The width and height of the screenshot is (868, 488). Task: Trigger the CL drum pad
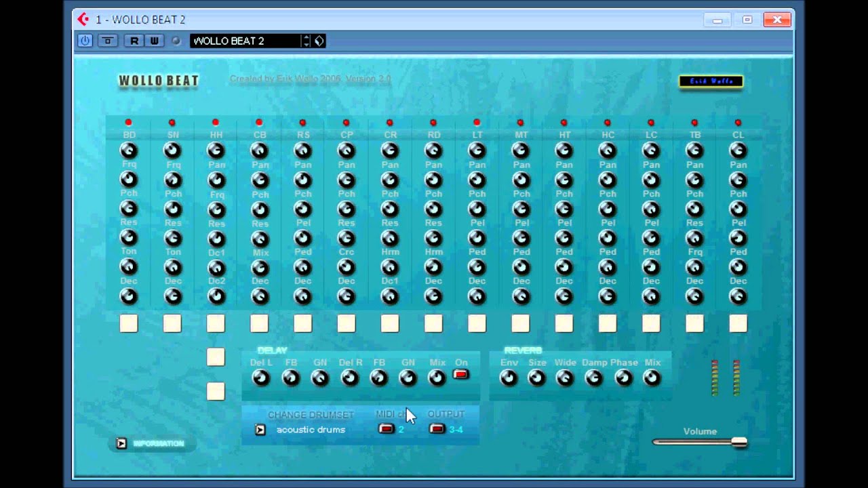tap(738, 323)
